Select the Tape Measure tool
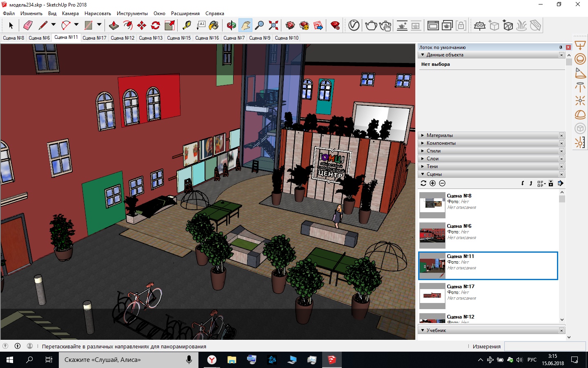588x368 pixels. (187, 25)
